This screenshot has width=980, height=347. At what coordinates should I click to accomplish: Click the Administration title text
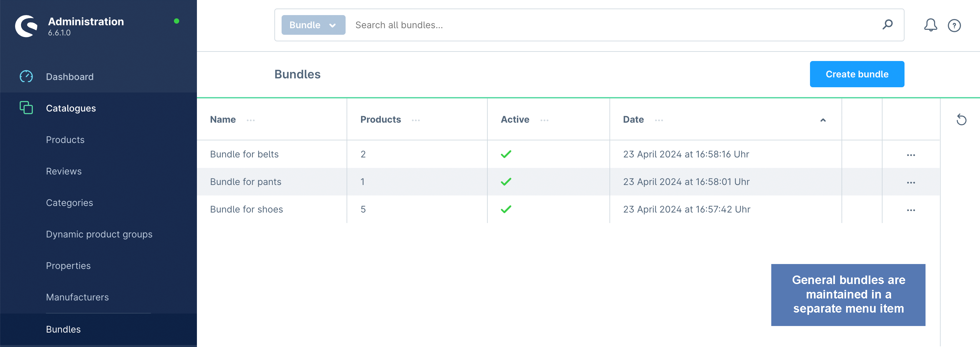(x=86, y=21)
